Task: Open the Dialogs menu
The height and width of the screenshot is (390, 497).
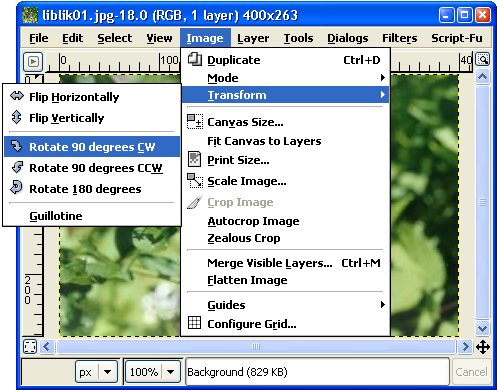Action: [348, 38]
